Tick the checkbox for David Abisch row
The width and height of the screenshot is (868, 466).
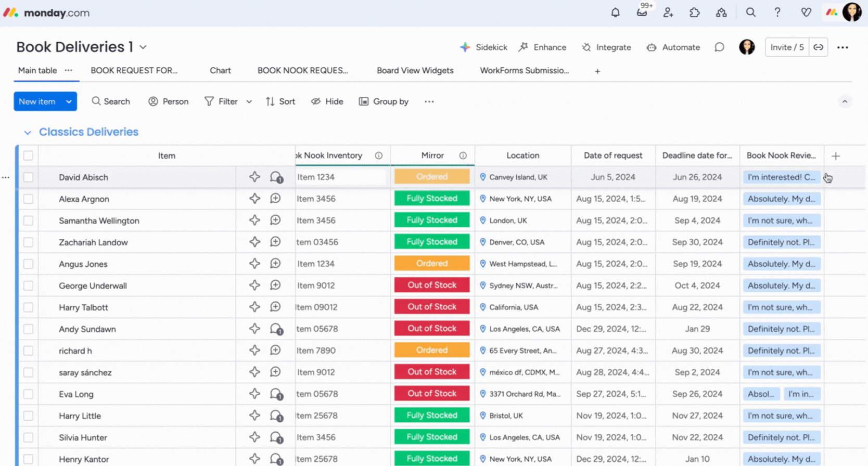29,177
